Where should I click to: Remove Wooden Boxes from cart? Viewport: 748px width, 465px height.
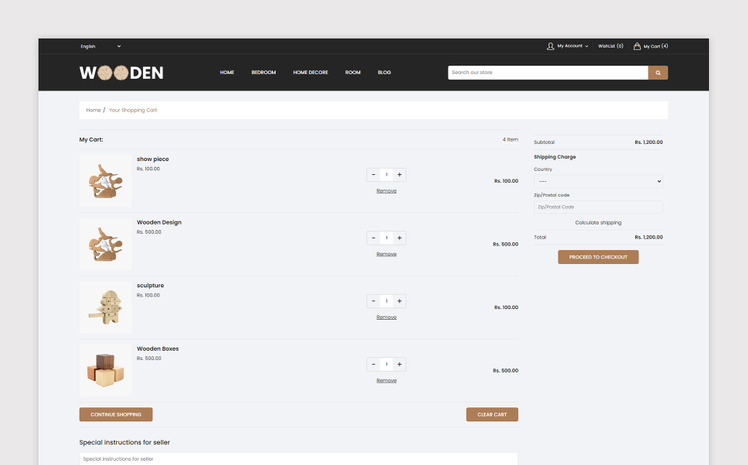coord(386,381)
